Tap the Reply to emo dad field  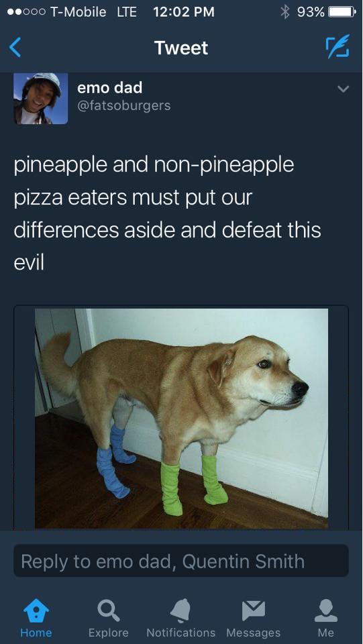pos(181,561)
